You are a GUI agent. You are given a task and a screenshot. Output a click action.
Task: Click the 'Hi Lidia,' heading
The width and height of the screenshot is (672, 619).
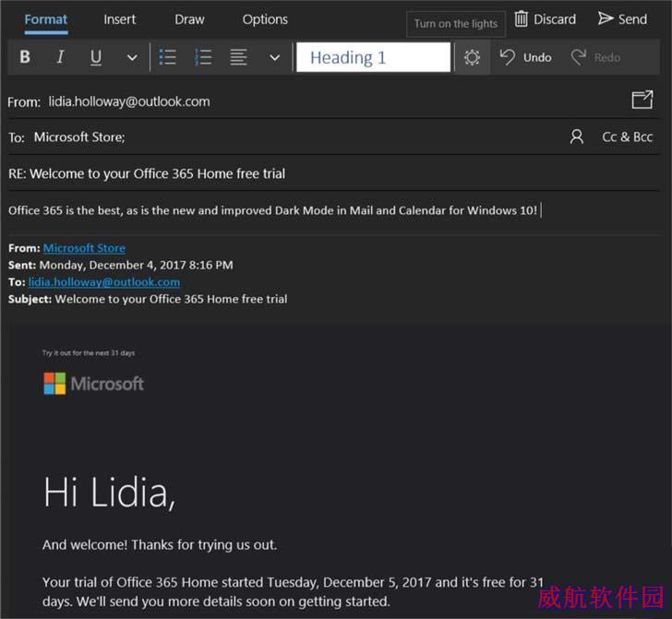click(110, 493)
